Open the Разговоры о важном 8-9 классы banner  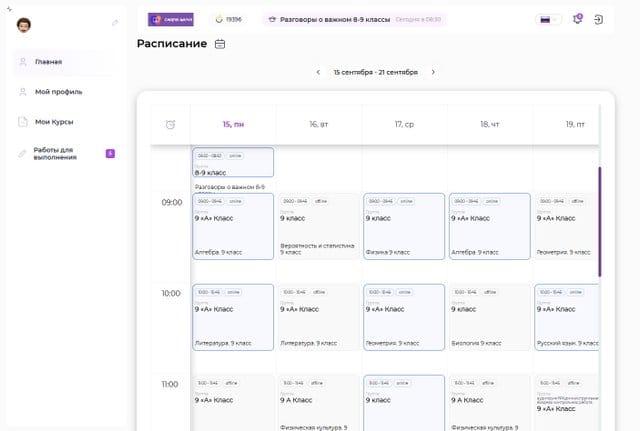(x=355, y=19)
